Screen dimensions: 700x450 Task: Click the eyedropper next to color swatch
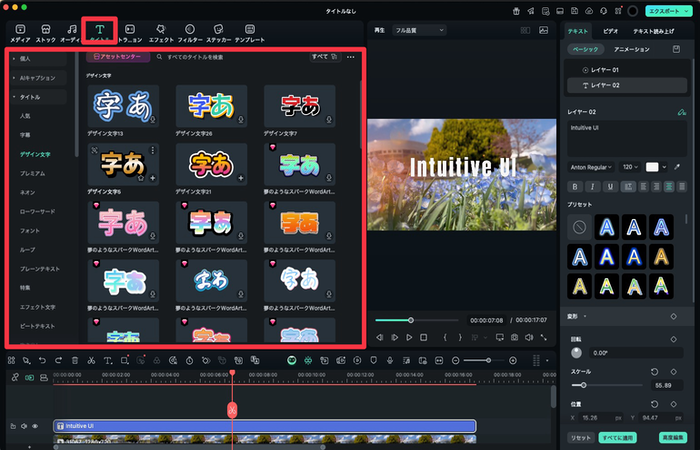click(x=678, y=166)
